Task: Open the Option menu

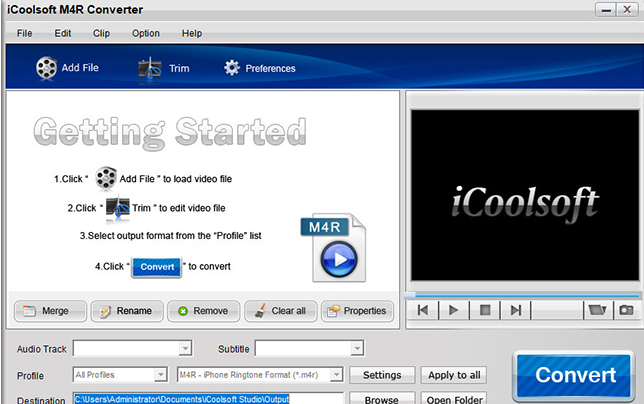Action: tap(146, 33)
